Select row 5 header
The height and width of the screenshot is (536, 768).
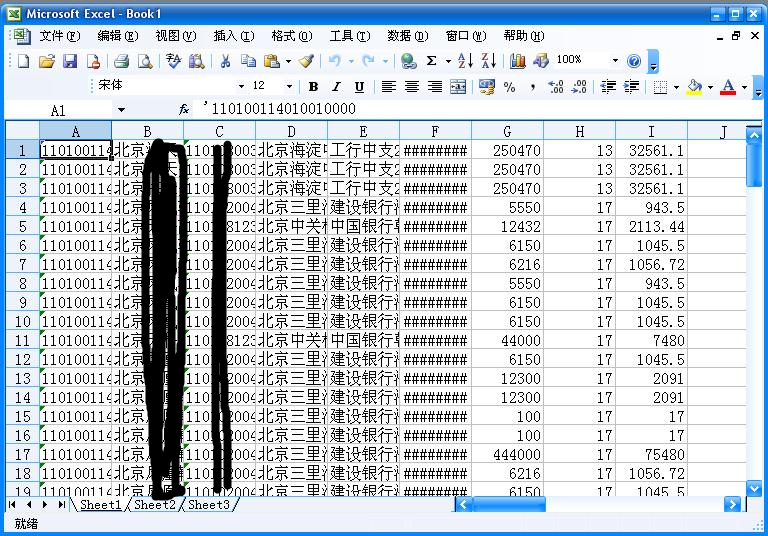pyautogui.click(x=22, y=226)
